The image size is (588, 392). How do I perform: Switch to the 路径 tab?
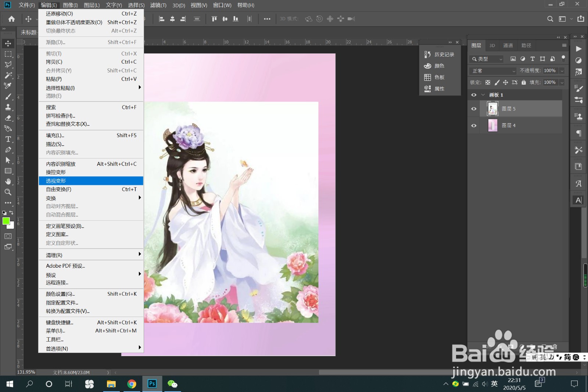[526, 46]
